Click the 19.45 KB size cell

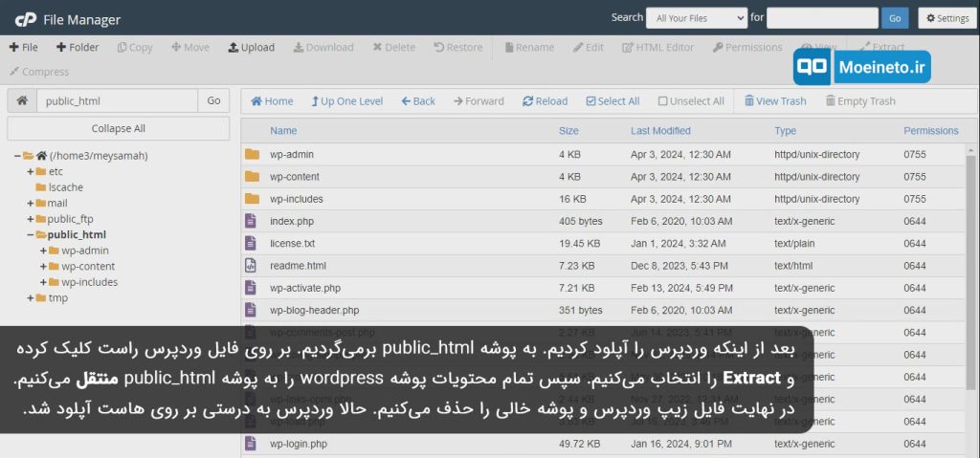[x=579, y=244]
